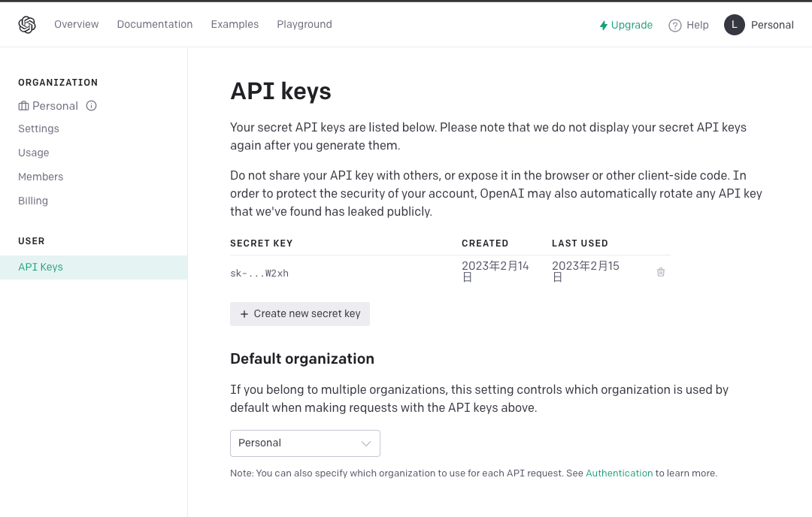This screenshot has height=517, width=812.
Task: Click the Upgrade lightning bolt icon
Action: click(x=603, y=26)
